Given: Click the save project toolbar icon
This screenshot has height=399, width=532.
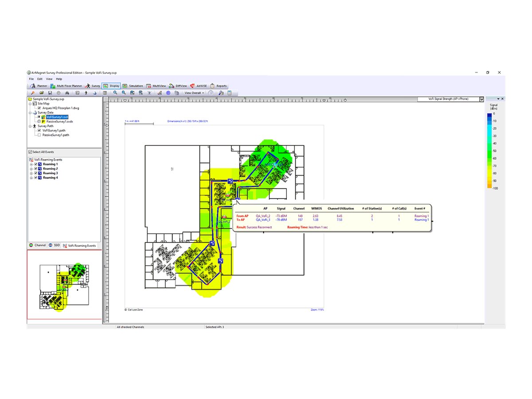Looking at the screenshot, I should pos(50,93).
